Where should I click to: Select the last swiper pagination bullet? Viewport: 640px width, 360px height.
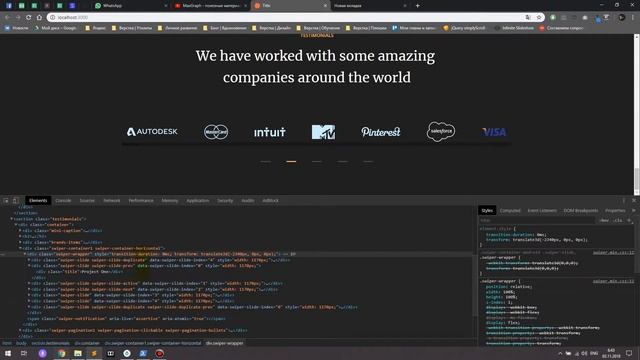[368, 161]
